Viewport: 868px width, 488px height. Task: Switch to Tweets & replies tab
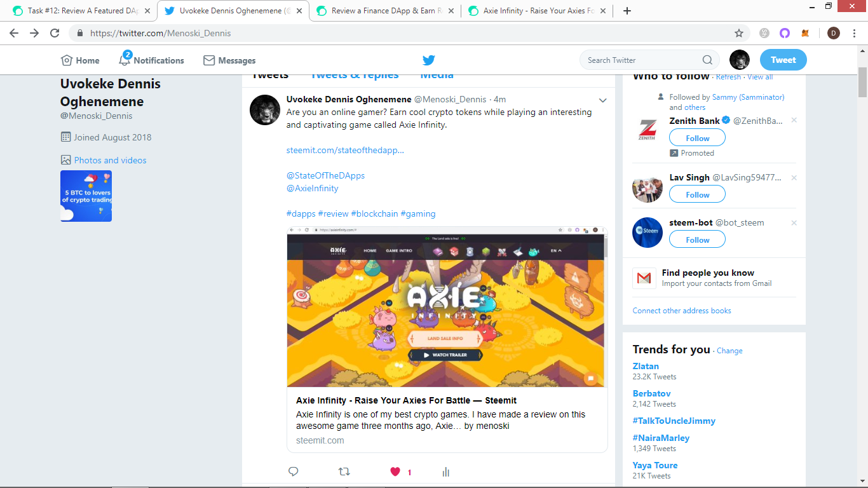(x=355, y=76)
